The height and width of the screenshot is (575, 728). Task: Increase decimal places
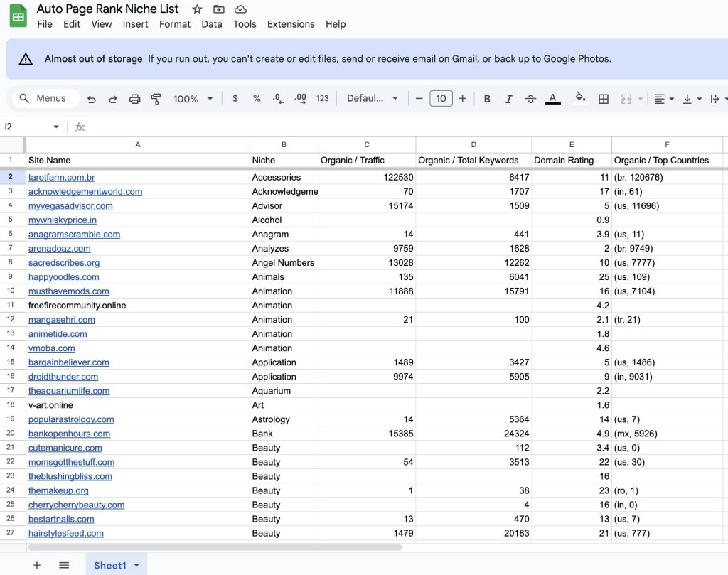point(301,98)
